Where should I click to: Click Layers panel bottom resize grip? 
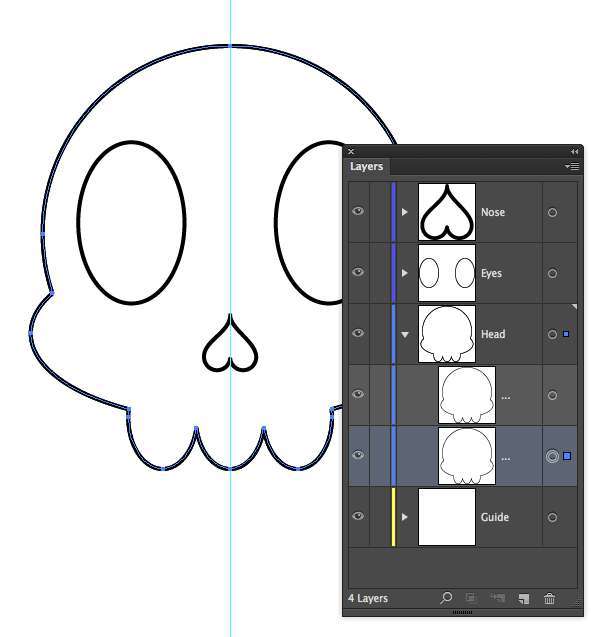pos(462,612)
